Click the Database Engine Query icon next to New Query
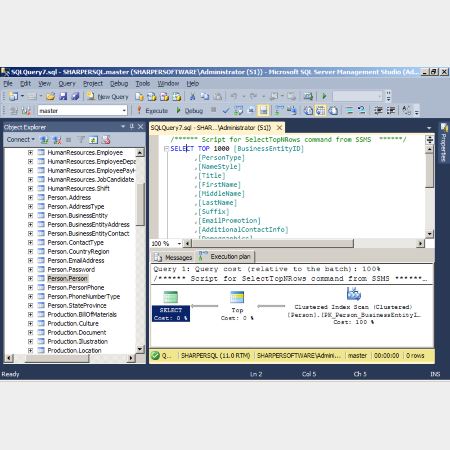 coord(139,97)
